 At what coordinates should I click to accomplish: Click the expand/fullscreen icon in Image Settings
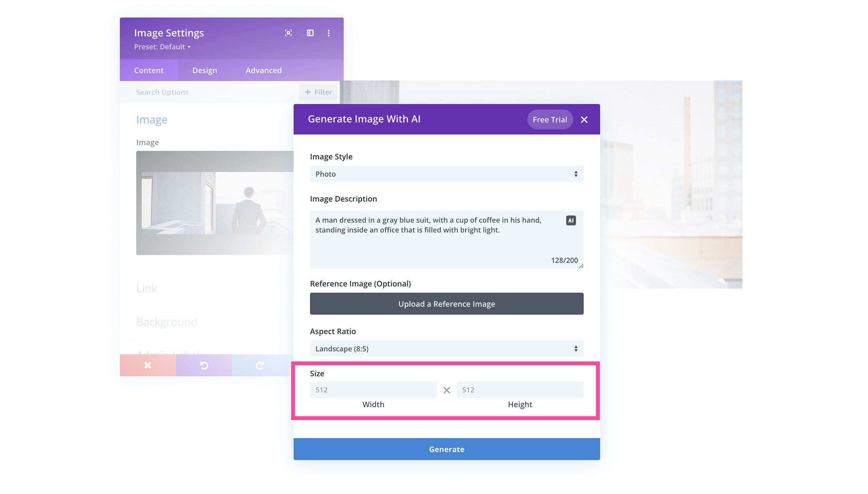coord(288,33)
